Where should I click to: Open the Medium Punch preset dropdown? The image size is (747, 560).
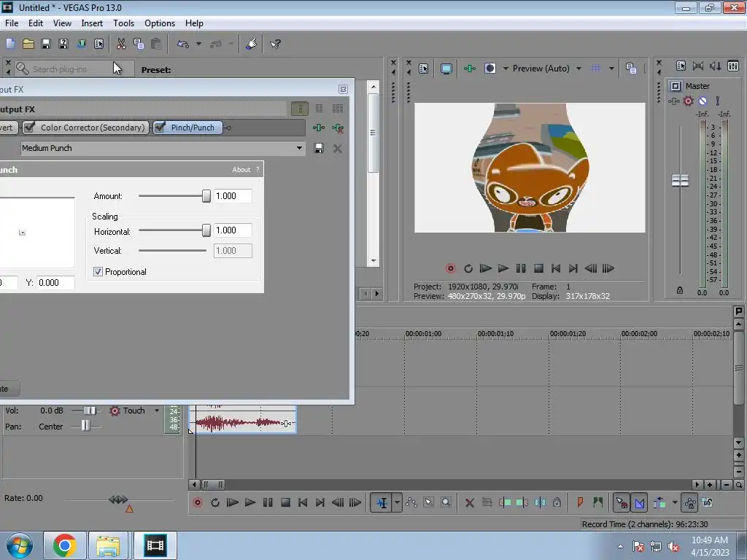[x=299, y=148]
